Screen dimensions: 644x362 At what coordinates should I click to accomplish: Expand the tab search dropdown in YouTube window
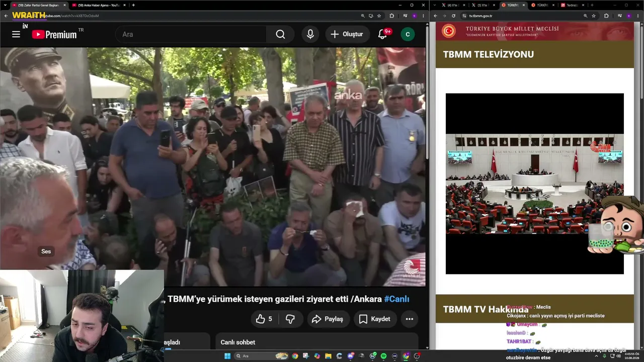[5, 5]
